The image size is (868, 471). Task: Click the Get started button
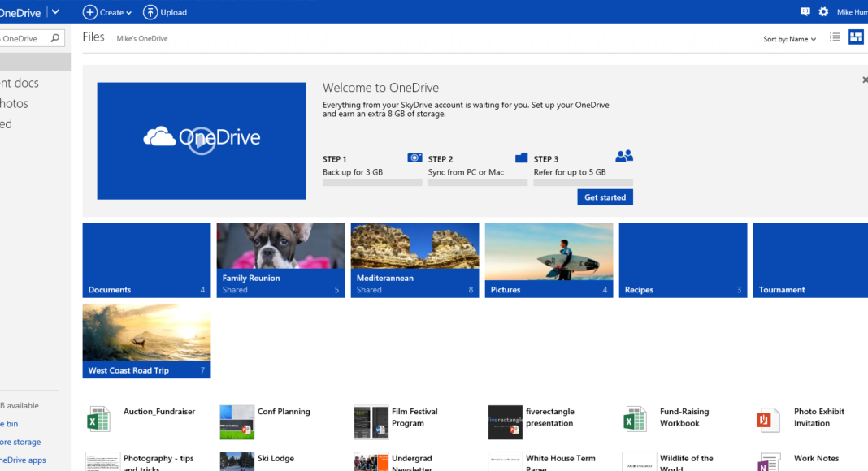coord(605,197)
